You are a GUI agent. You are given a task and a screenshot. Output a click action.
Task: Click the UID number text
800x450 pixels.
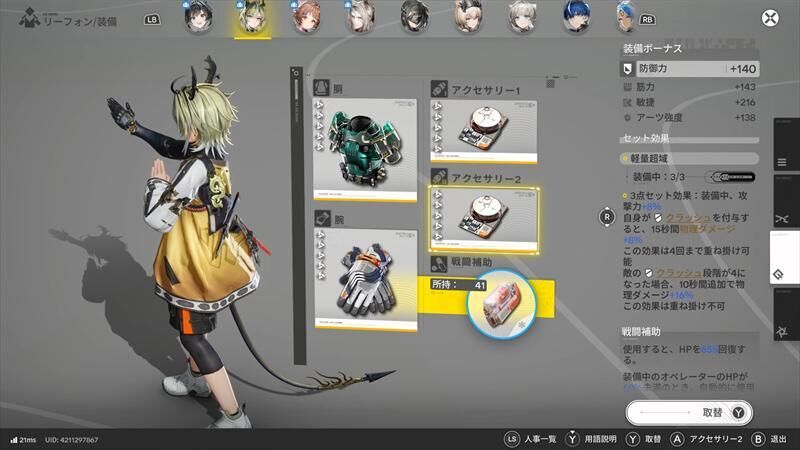pyautogui.click(x=71, y=440)
